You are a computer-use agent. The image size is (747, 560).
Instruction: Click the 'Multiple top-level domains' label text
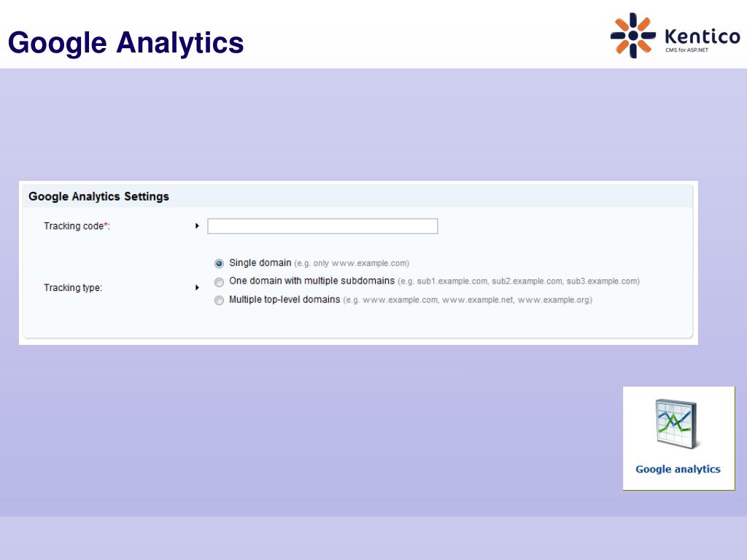[x=285, y=300]
